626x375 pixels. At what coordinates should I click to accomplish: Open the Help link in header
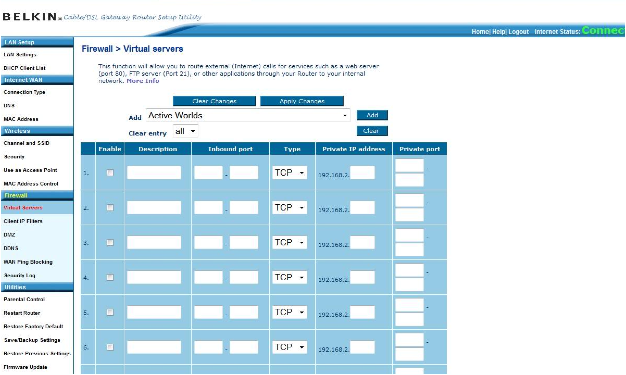pos(499,32)
